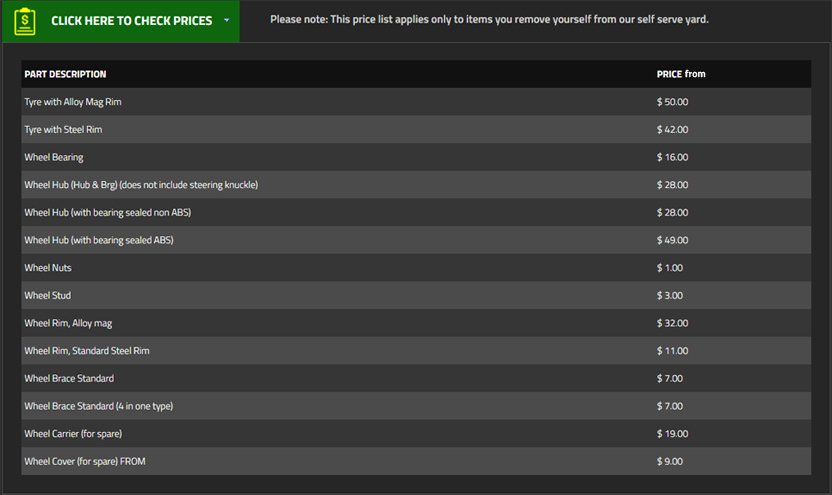Click the $ 11.00 price of Standard Steel Rim
The height and width of the screenshot is (495, 832).
(x=672, y=351)
